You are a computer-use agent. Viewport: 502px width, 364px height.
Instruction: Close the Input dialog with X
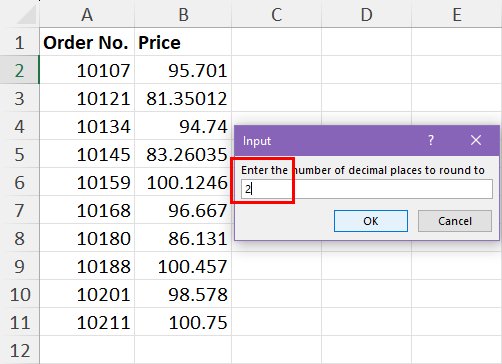coord(476,140)
